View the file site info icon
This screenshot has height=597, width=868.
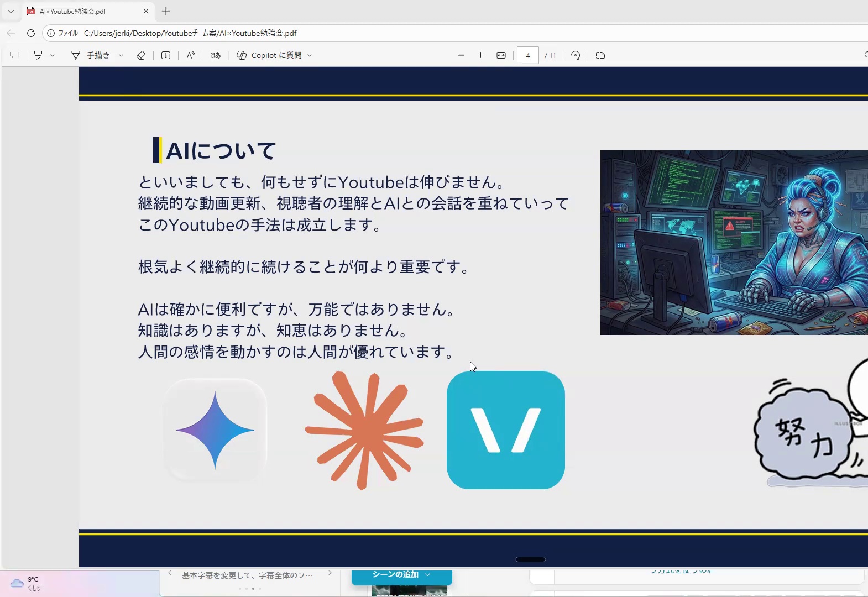coord(51,33)
